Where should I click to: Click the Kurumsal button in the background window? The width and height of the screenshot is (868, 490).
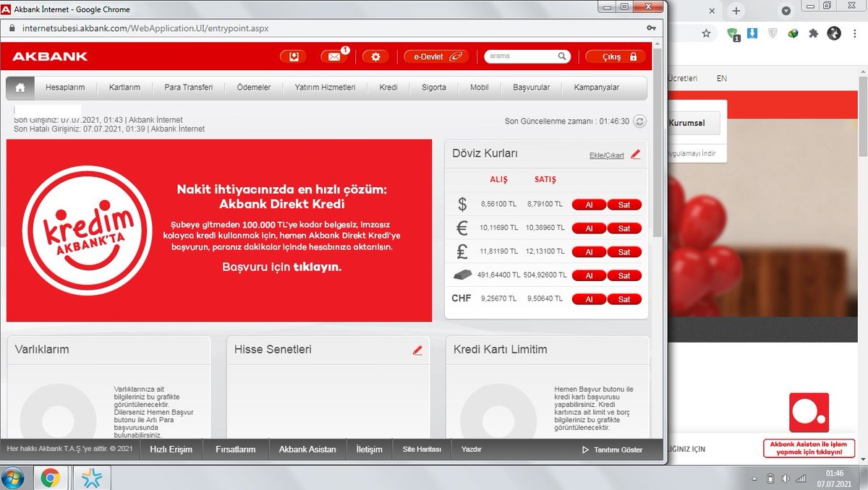(695, 123)
